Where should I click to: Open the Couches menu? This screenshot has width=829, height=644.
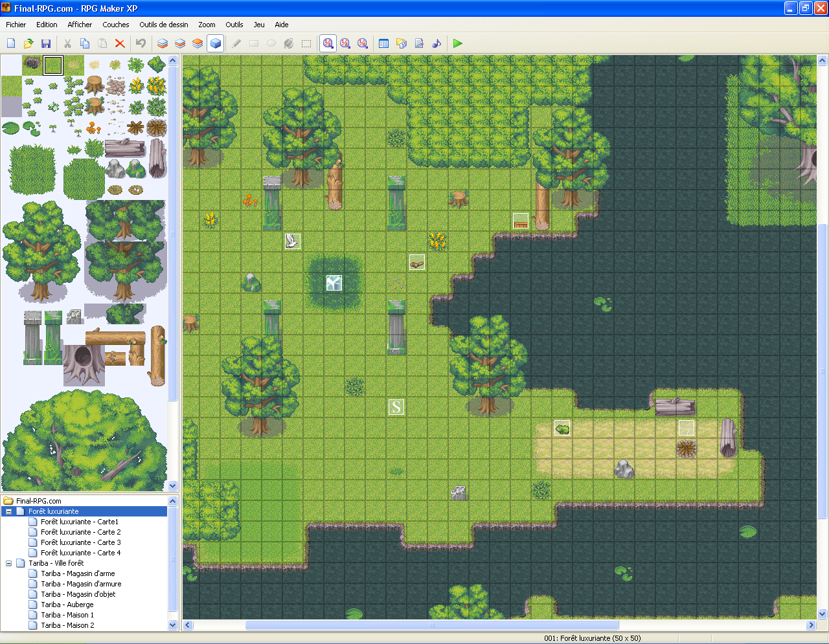[116, 25]
